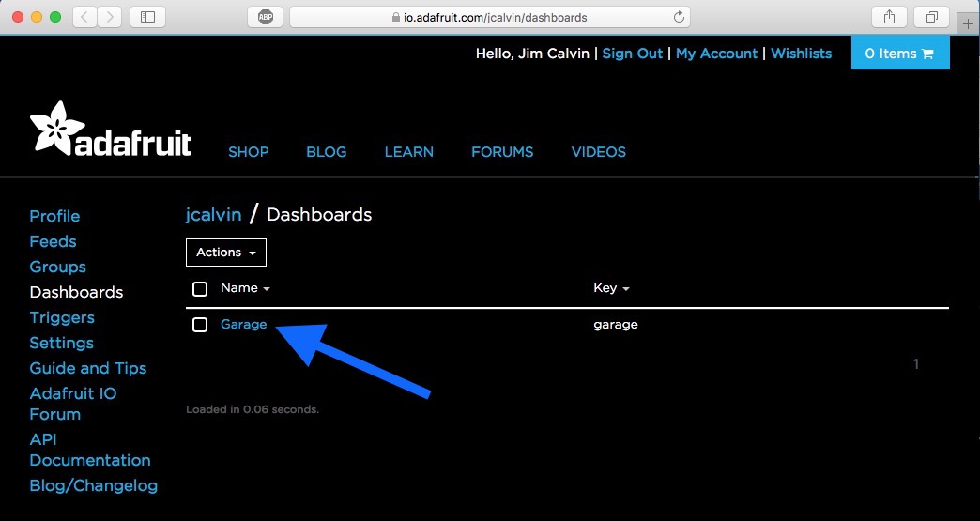980x521 pixels.
Task: Open the Adblock Plus ABP extension icon
Action: [266, 17]
